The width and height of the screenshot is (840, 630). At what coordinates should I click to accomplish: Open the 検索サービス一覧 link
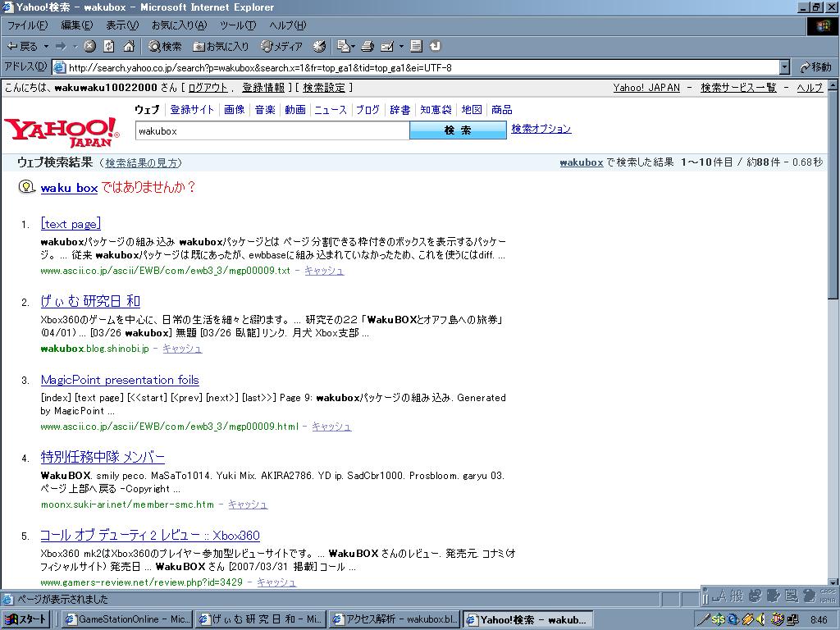point(738,88)
